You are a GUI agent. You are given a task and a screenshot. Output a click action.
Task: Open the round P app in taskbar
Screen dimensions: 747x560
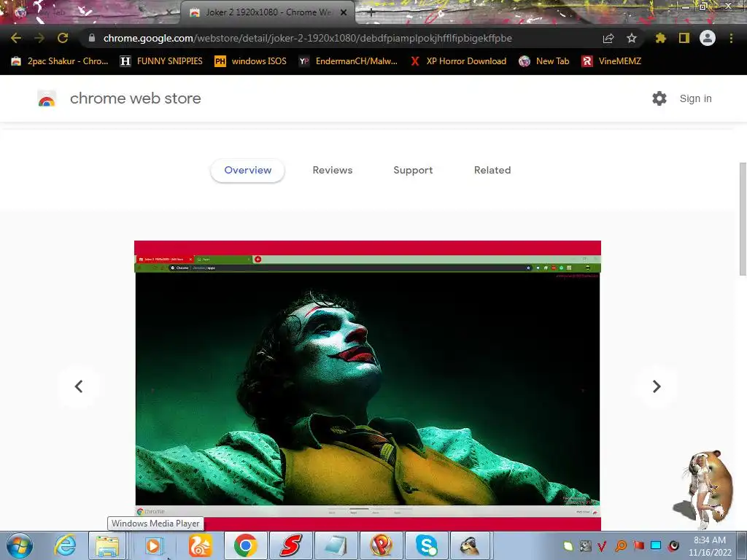coord(381,545)
